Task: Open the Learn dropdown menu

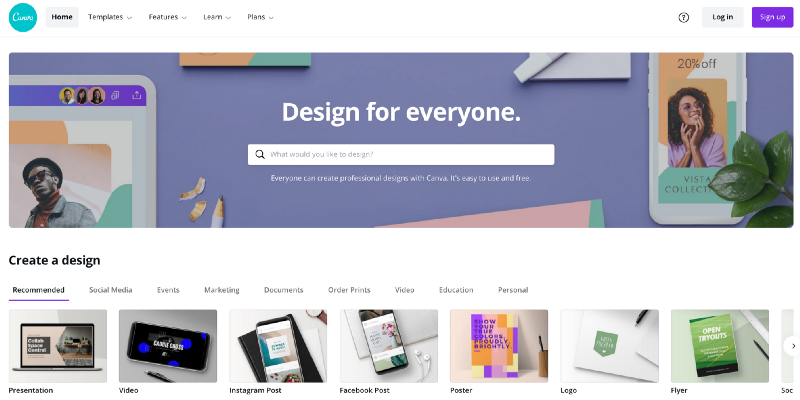Action: 217,17
